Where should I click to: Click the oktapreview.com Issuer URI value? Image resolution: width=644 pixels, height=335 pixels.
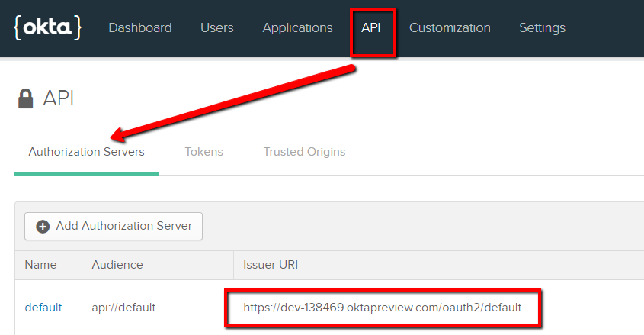(382, 308)
